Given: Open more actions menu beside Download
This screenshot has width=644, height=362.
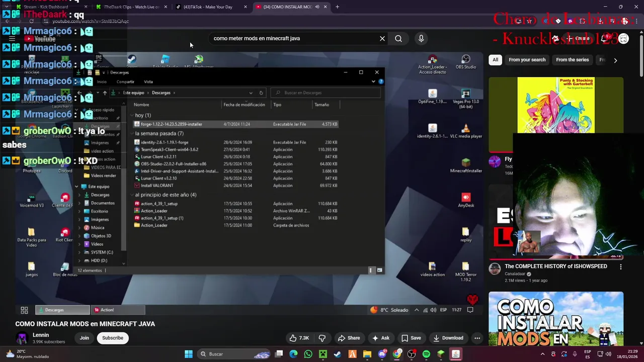Looking at the screenshot, I should [x=477, y=338].
